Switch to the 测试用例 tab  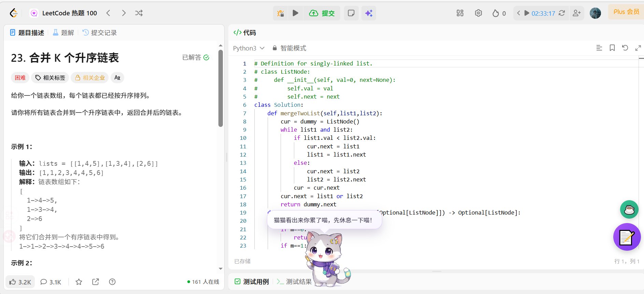click(x=252, y=282)
